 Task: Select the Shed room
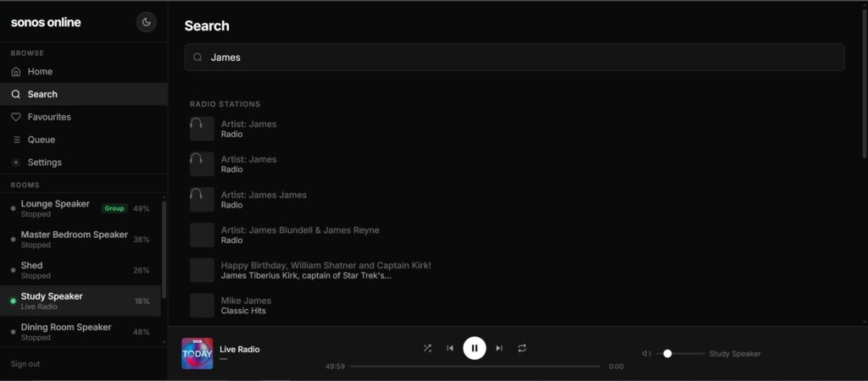[x=81, y=270]
